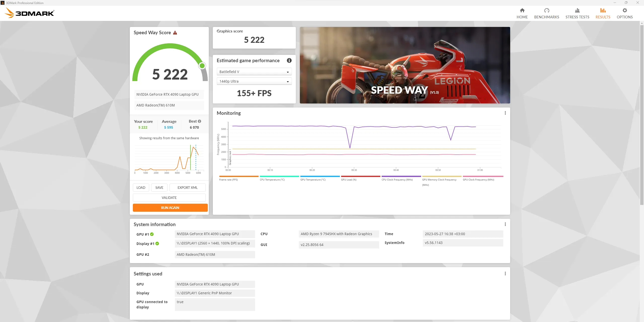
Task: Click the Speed Way Score warning icon
Action: pyautogui.click(x=175, y=33)
